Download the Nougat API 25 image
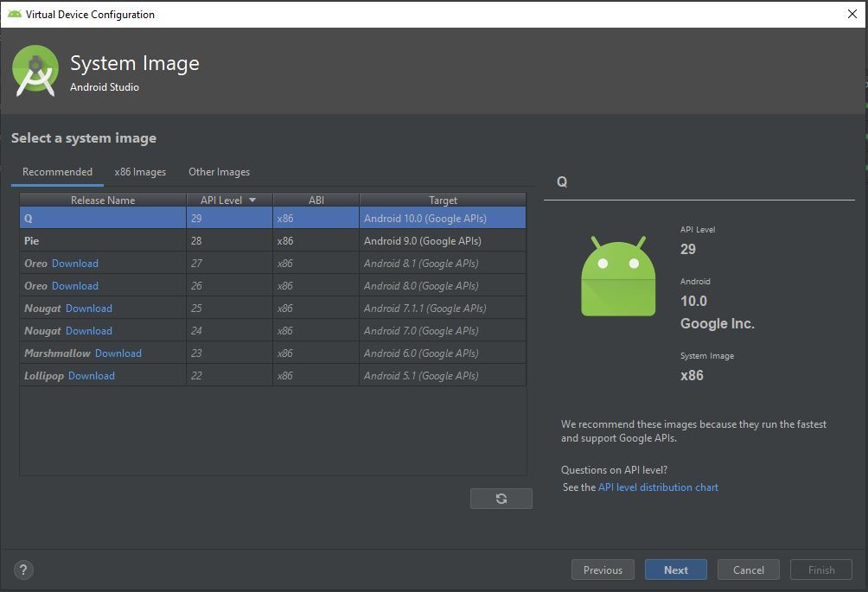 pyautogui.click(x=89, y=309)
